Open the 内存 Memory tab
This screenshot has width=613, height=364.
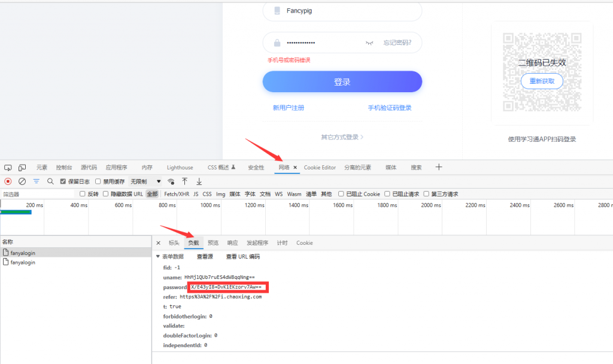tap(147, 168)
